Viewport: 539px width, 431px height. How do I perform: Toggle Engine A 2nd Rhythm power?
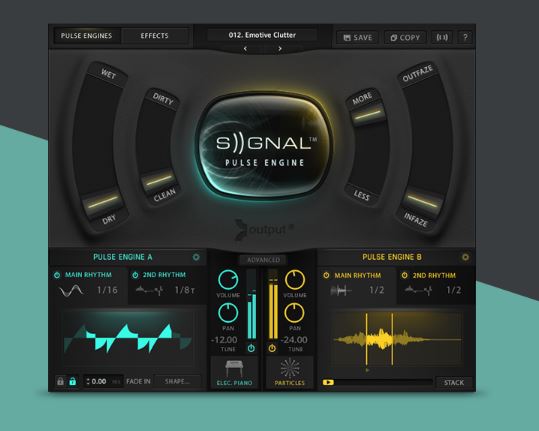[135, 275]
